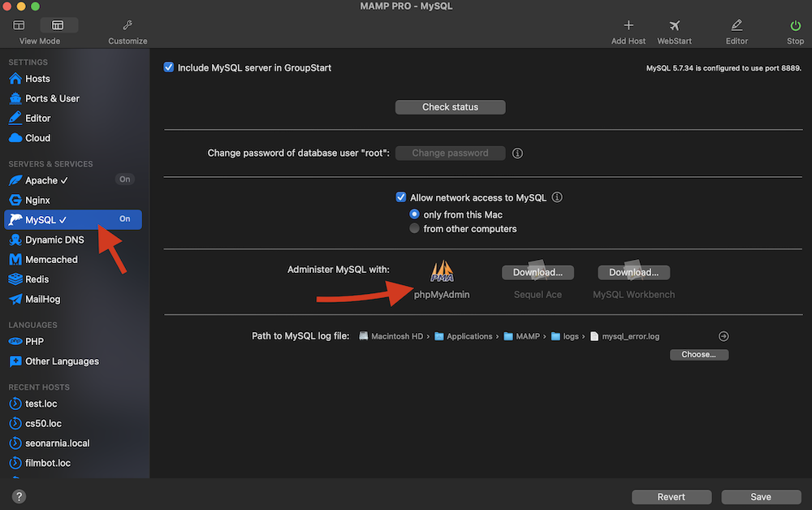This screenshot has height=510, width=812.
Task: Open phpMyAdmin via its PMA icon
Action: click(x=442, y=271)
